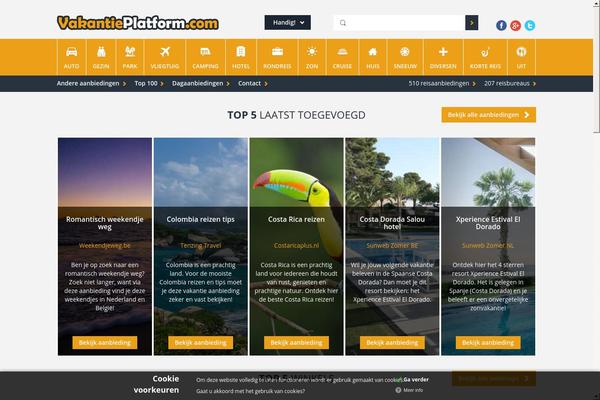Click the Costa Rica reizen title
This screenshot has width=600, height=400.
296,219
